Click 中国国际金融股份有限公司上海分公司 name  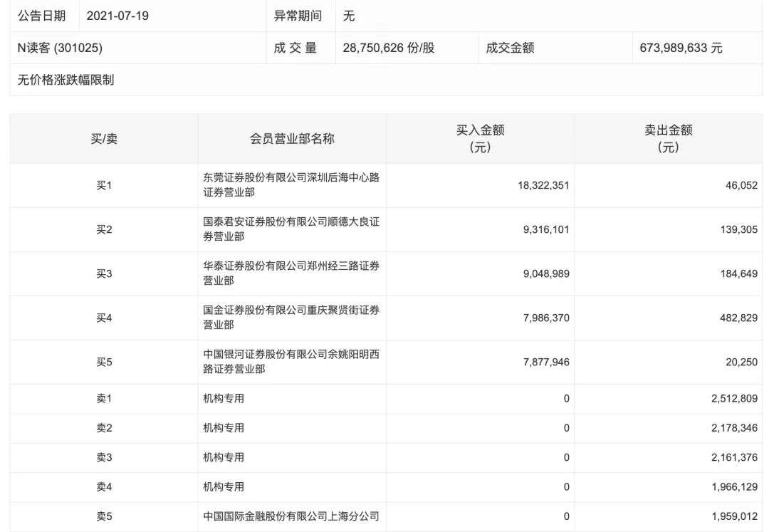291,516
